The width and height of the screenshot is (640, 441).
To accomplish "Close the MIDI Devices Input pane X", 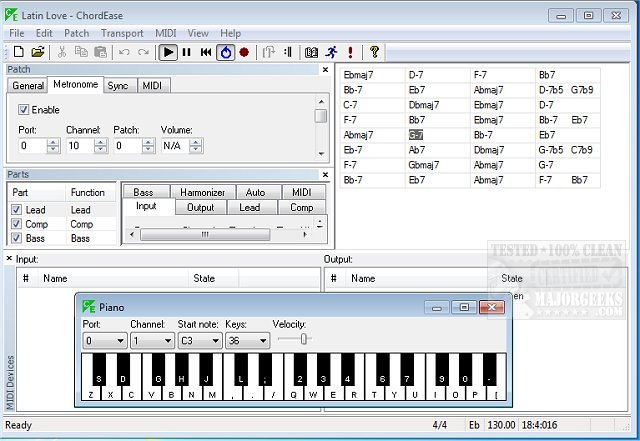I will click(x=9, y=258).
